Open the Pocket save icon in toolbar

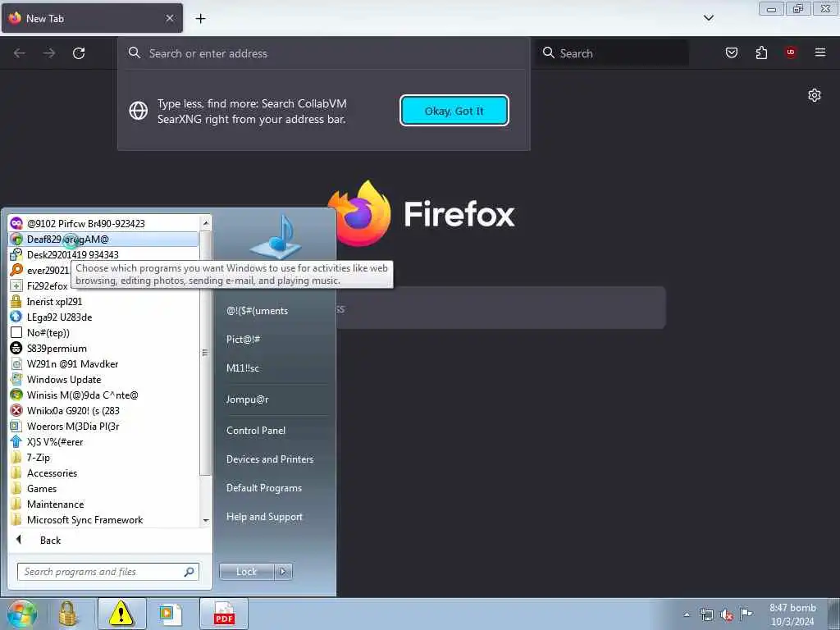(731, 52)
